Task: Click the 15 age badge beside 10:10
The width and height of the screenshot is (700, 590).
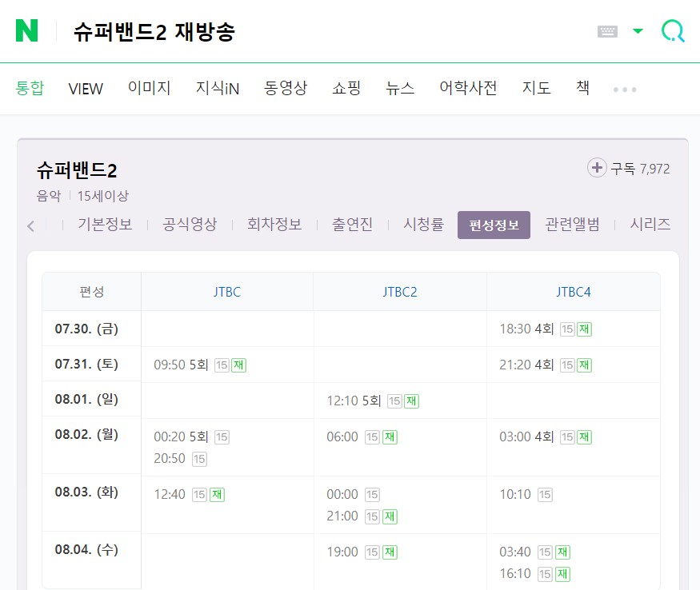Action: click(545, 495)
